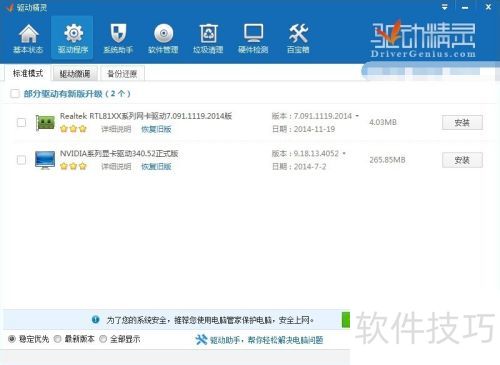Click 恢复旧版 for NVIDIA driver
This screenshot has height=365, width=500.
click(156, 166)
